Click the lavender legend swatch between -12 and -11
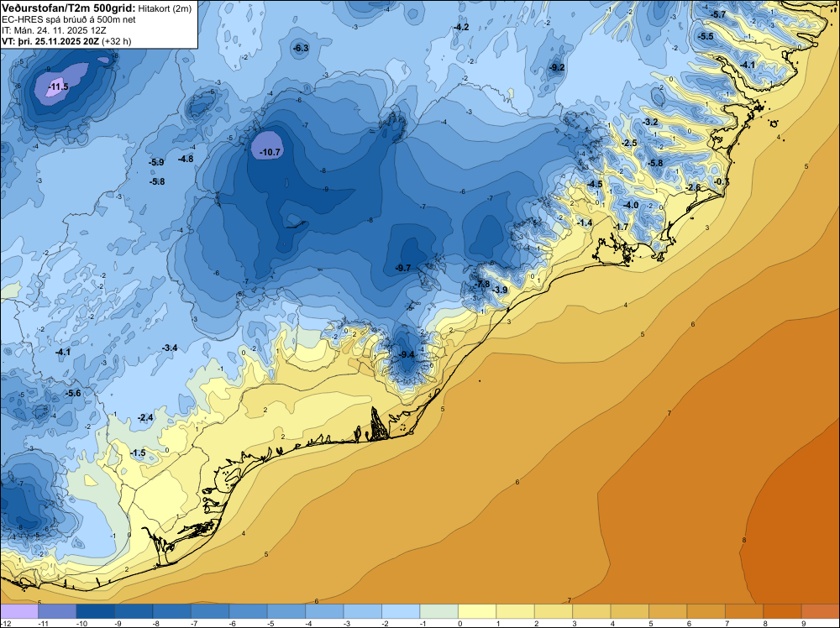Image resolution: width=840 pixels, height=628 pixels. (19, 611)
